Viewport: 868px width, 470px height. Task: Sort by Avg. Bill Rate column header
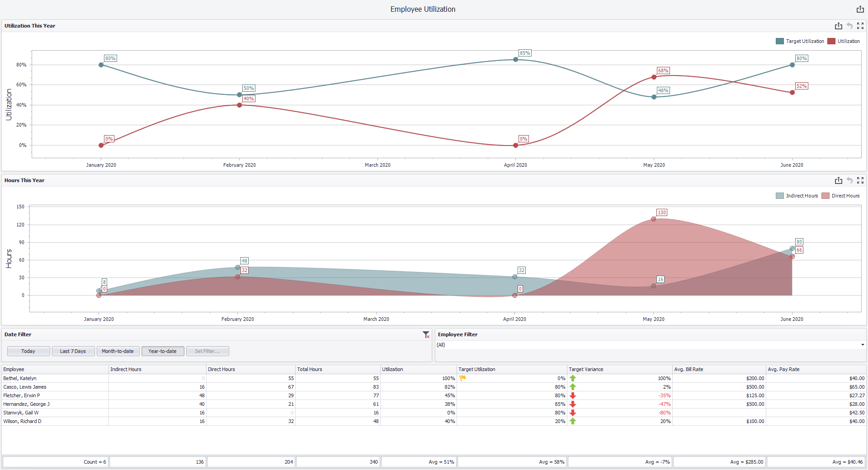tap(719, 369)
